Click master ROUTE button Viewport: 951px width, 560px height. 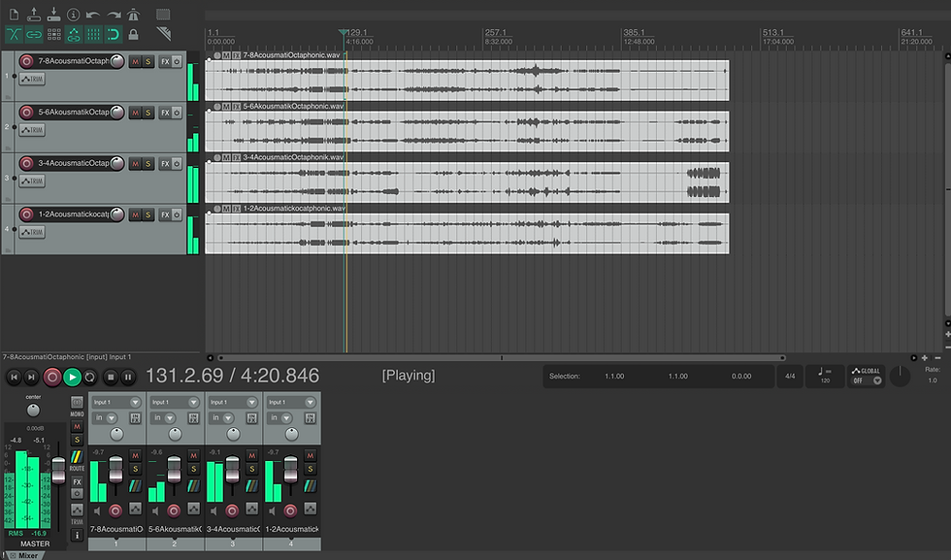pos(77,459)
